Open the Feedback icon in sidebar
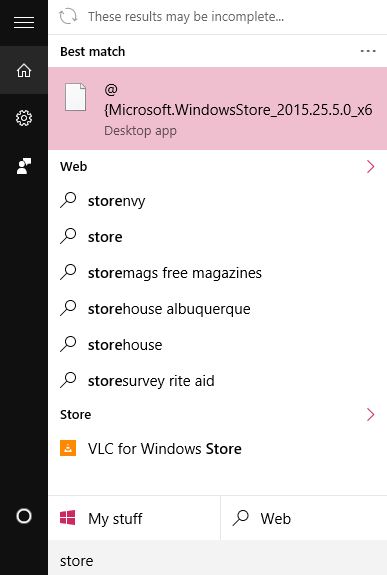This screenshot has height=575, width=387. pos(24,166)
